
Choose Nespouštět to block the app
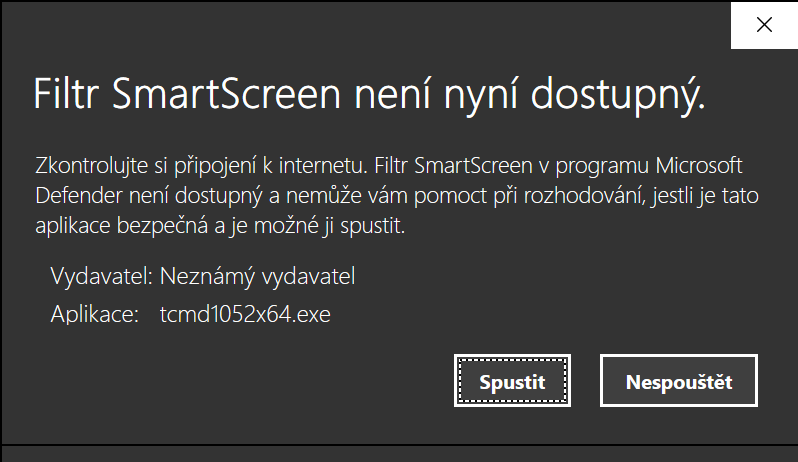[x=679, y=381]
